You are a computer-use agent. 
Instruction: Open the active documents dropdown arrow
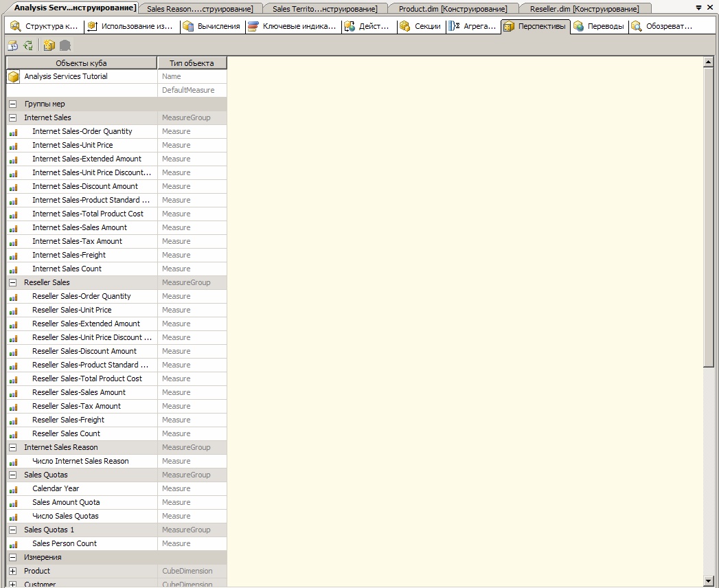(699, 8)
